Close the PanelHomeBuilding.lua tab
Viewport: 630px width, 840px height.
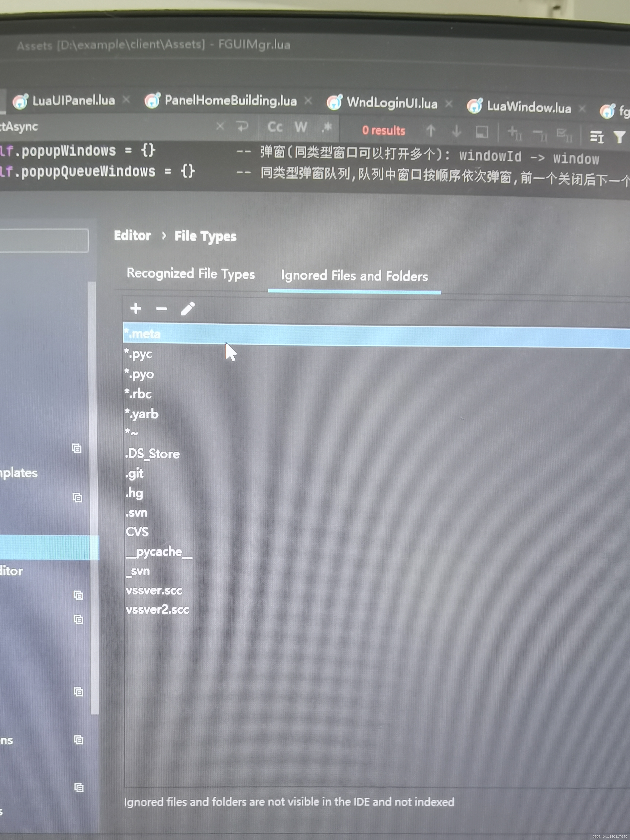pyautogui.click(x=308, y=101)
